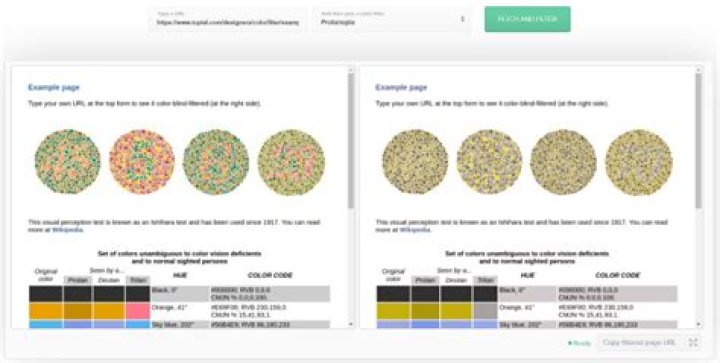Click the gray Tritan orange swatch in right pane

pyautogui.click(x=485, y=311)
